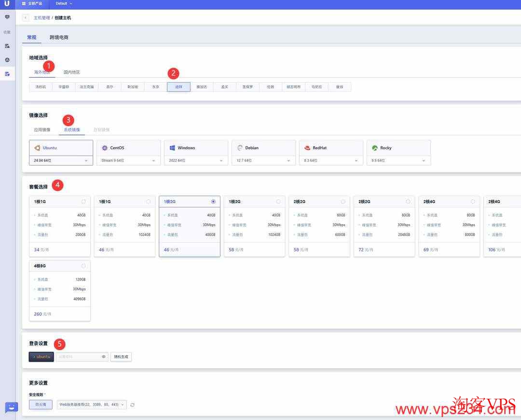Select the 新加坡 region button
The width and height of the screenshot is (521, 420).
click(133, 87)
